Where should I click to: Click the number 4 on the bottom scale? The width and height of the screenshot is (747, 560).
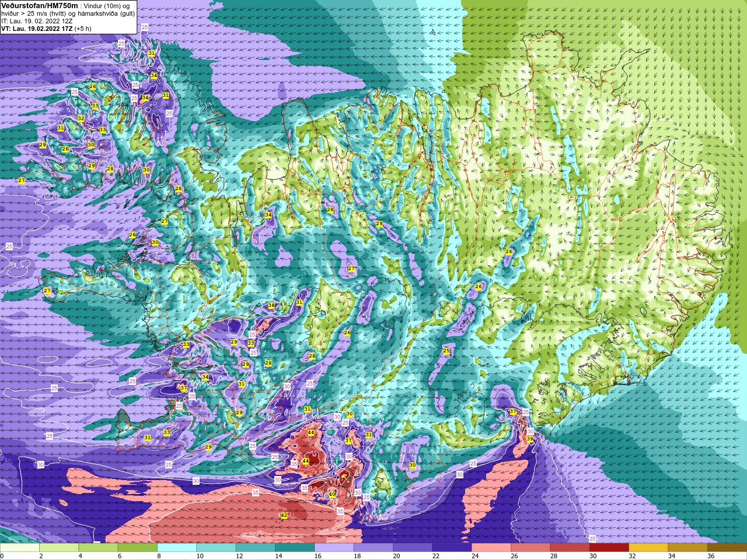tap(80, 556)
